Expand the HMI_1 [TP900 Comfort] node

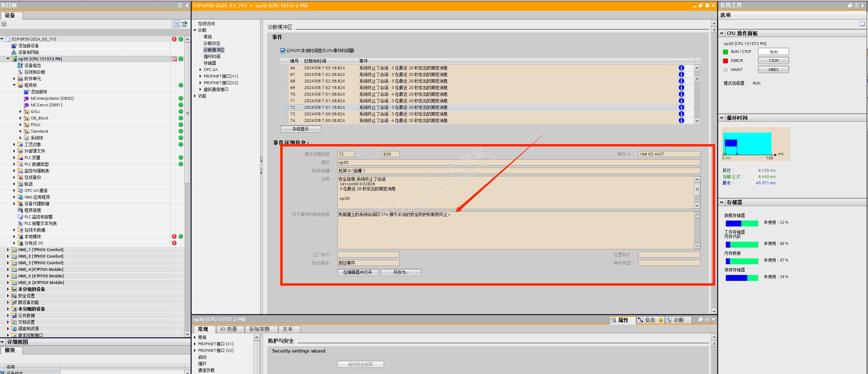click(x=8, y=250)
